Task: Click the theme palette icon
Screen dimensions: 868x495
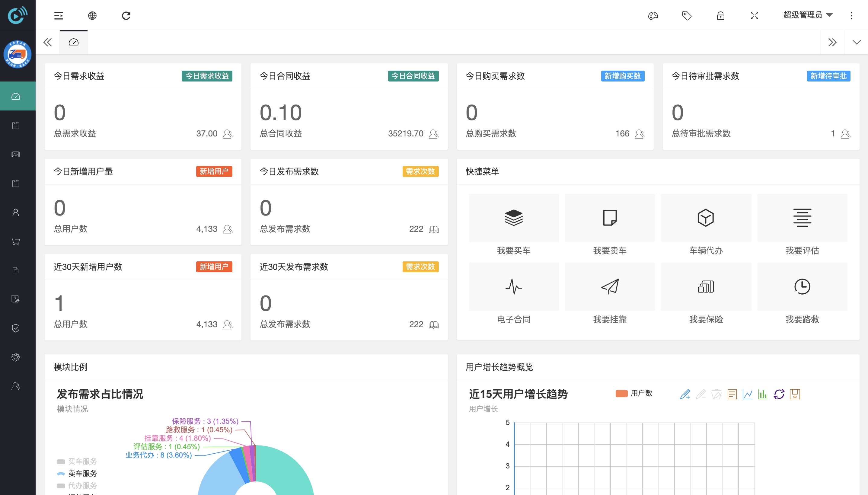Action: [x=653, y=16]
